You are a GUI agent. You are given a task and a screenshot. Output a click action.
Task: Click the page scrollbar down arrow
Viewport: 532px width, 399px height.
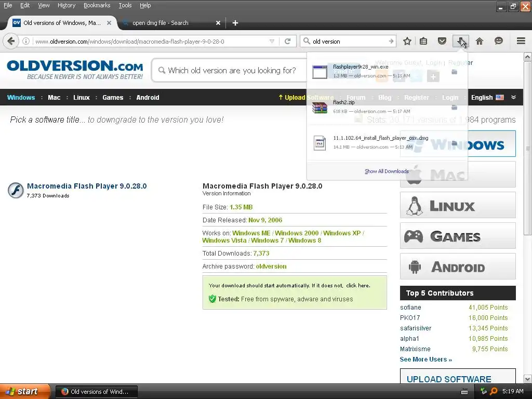[x=528, y=379]
